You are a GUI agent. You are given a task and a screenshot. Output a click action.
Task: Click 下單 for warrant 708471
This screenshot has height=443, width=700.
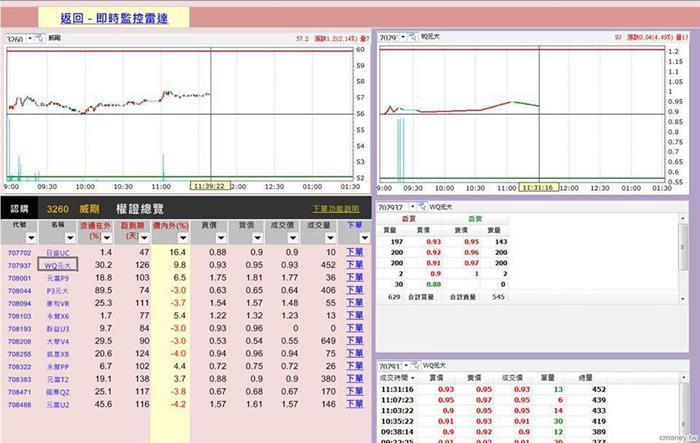[x=355, y=392]
